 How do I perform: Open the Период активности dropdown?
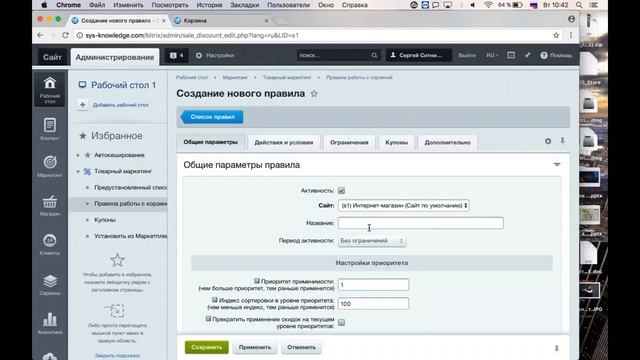pyautogui.click(x=372, y=241)
